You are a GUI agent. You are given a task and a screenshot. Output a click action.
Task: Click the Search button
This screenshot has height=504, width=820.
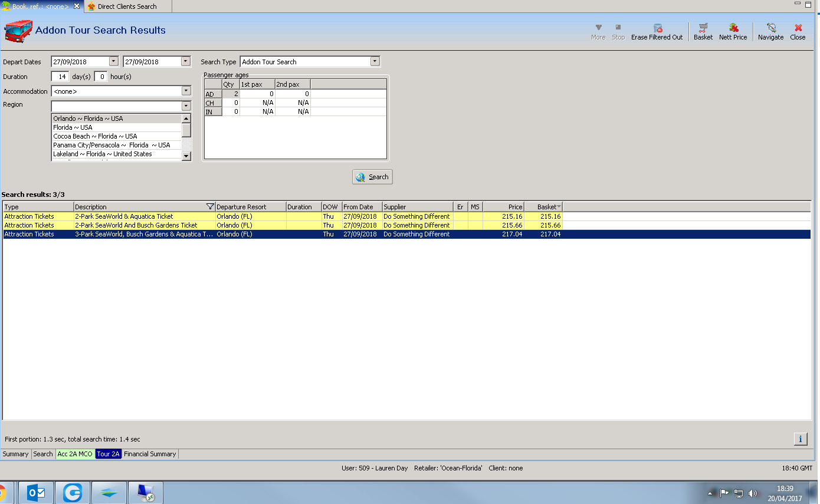click(x=372, y=177)
